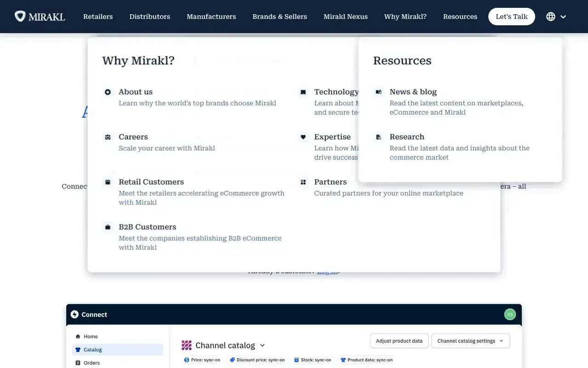Open Channel catalog settings dropdown
The width and height of the screenshot is (588, 368).
click(x=470, y=341)
